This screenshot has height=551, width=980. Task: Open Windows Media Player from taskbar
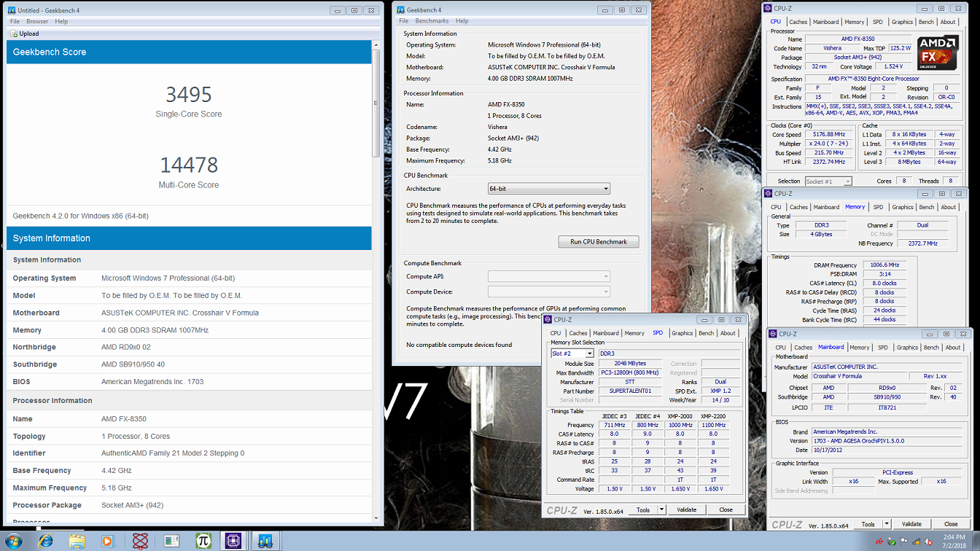108,541
